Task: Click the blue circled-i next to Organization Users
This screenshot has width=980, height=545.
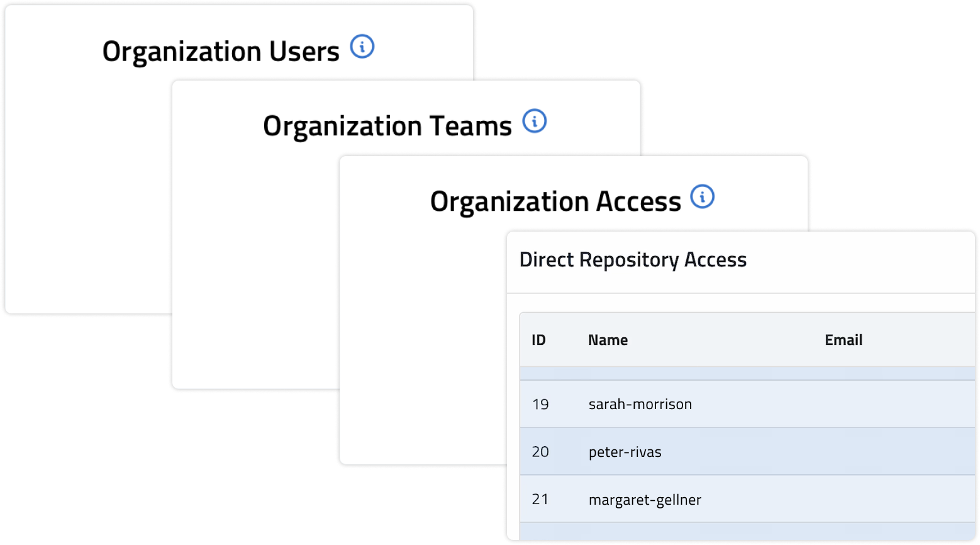Action: coord(362,46)
